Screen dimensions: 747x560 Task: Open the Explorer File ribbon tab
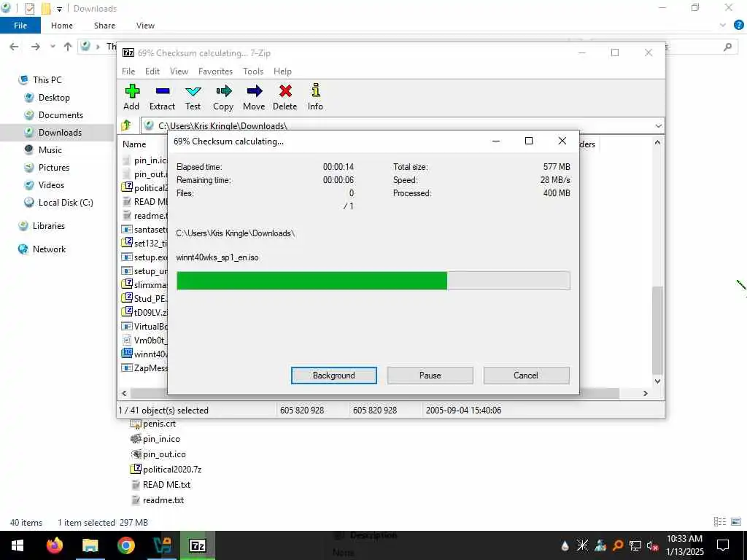click(x=20, y=26)
